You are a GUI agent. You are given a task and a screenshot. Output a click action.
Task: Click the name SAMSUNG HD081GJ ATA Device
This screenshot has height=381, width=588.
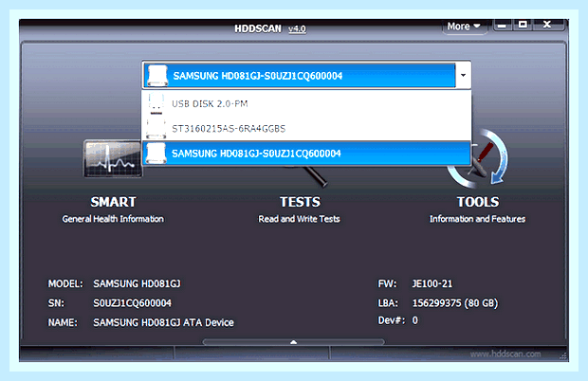(x=163, y=322)
